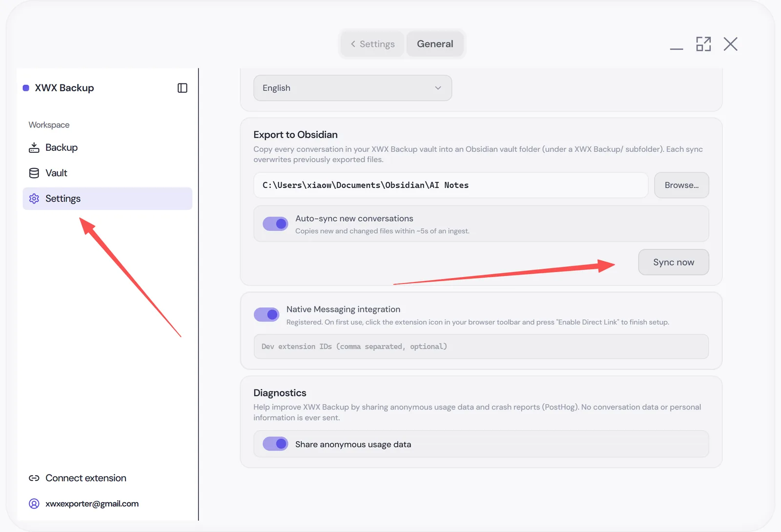Click the Sync now button
This screenshot has width=781, height=532.
pos(674,262)
